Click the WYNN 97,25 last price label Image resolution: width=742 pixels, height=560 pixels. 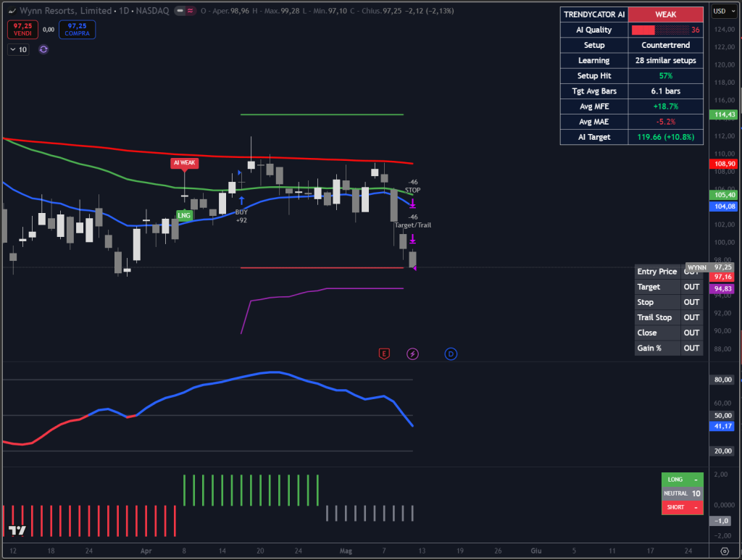pyautogui.click(x=710, y=267)
